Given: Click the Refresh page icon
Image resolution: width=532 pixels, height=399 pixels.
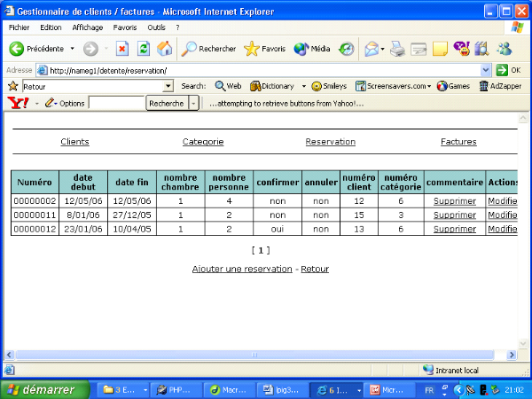Looking at the screenshot, I should point(143,49).
